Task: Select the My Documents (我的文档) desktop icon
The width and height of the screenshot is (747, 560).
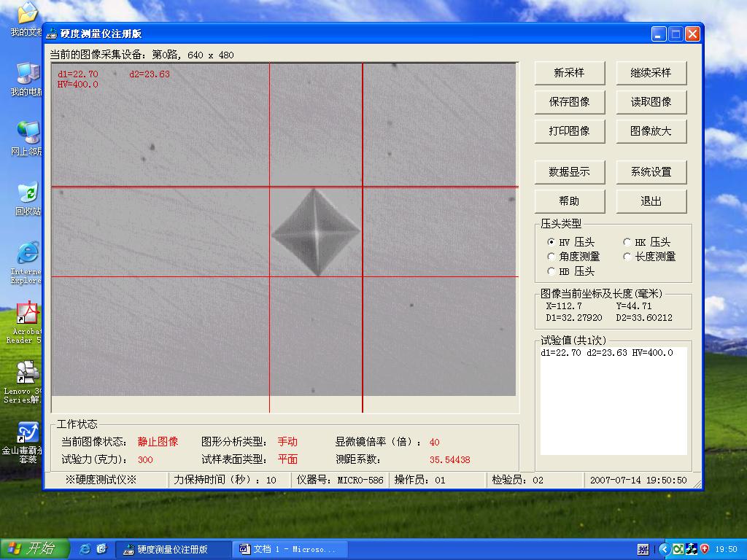Action: 27,15
